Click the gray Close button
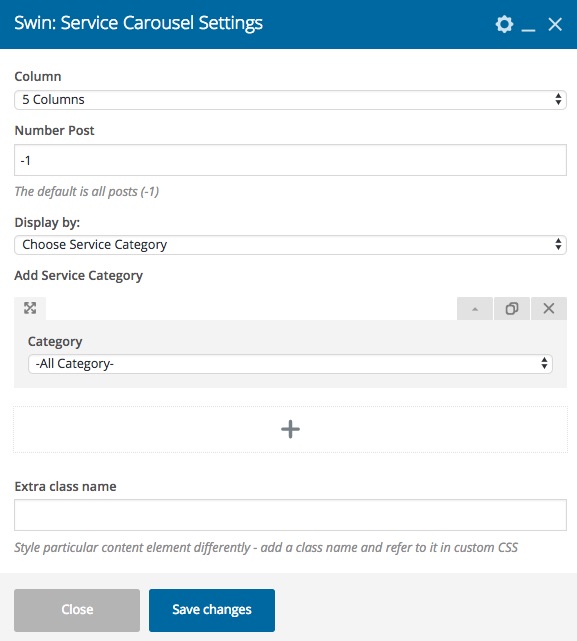Image resolution: width=577 pixels, height=641 pixels. (77, 610)
